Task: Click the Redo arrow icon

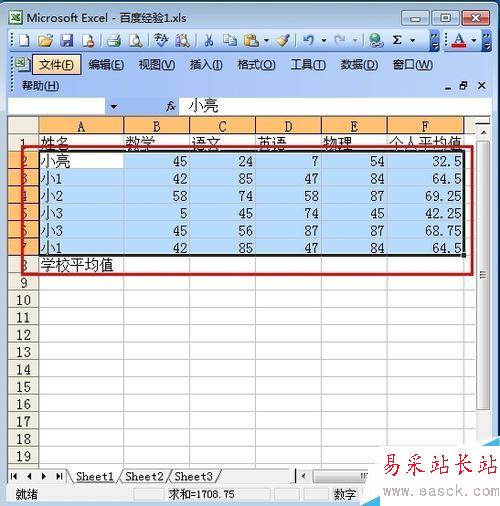Action: (x=340, y=41)
